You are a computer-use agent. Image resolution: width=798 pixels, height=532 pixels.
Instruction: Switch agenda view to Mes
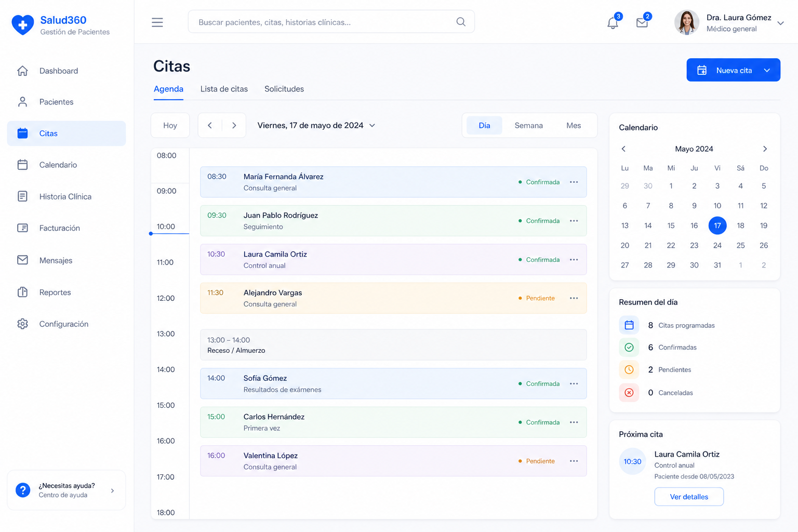574,126
